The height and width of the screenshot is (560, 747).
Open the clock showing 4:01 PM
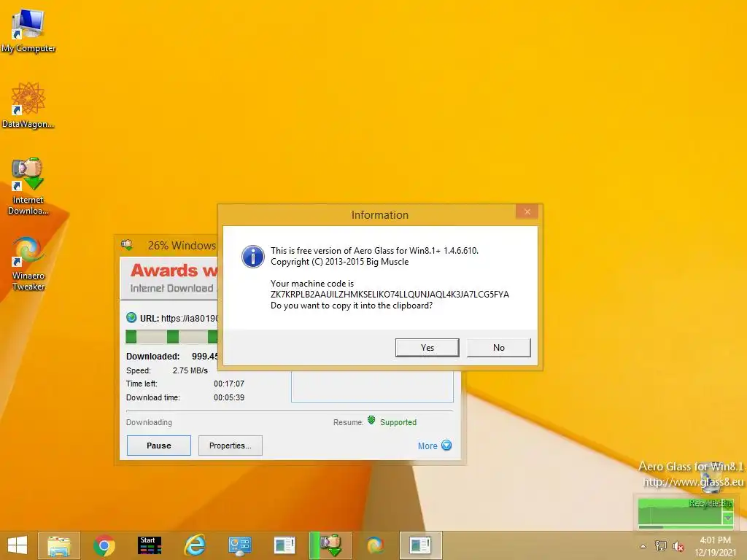pos(715,546)
